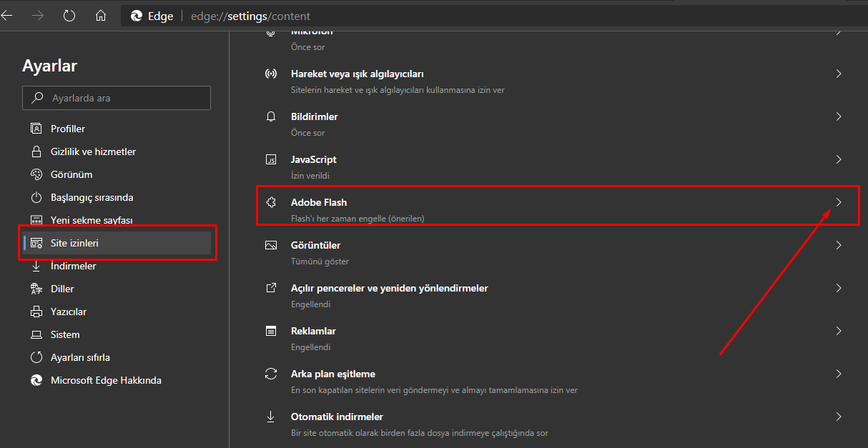Click the Adobe Flash puzzle piece icon
Viewport: 868px width, 448px height.
point(271,202)
